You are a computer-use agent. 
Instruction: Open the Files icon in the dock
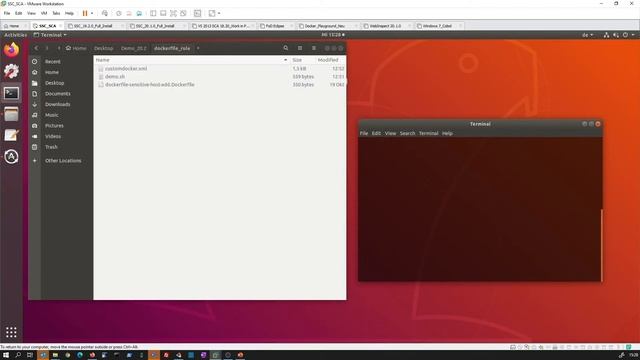click(11, 114)
